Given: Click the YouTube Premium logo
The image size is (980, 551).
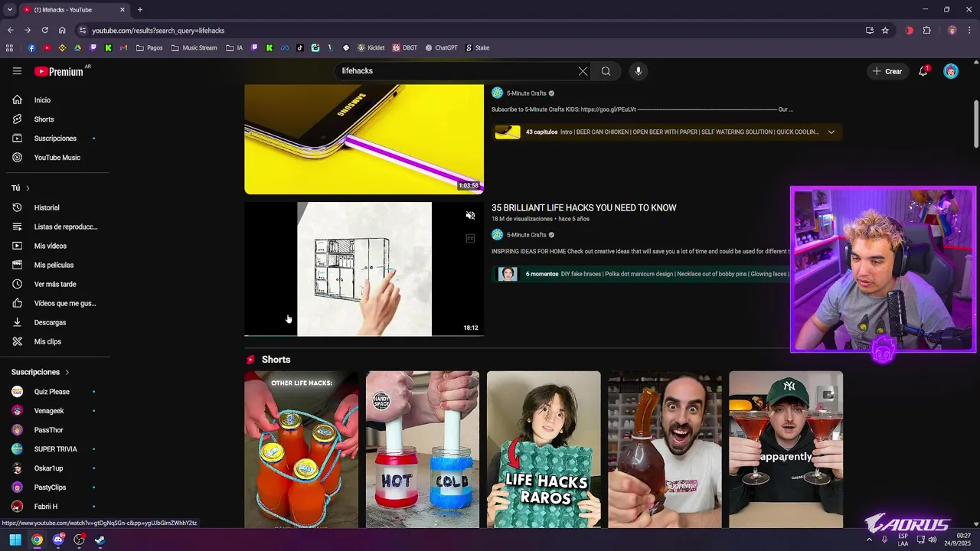Looking at the screenshot, I should point(59,71).
